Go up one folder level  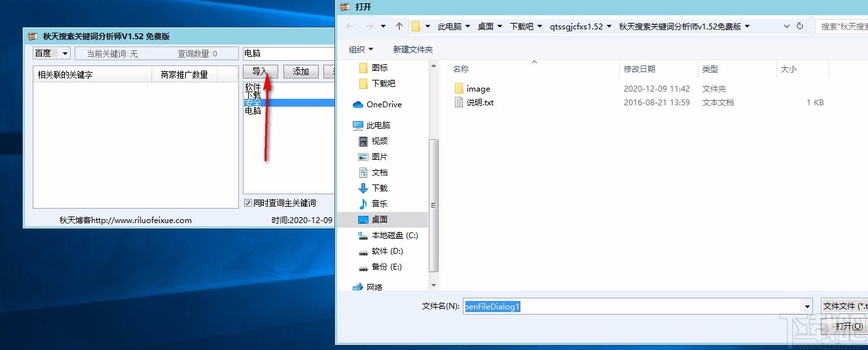tap(399, 26)
